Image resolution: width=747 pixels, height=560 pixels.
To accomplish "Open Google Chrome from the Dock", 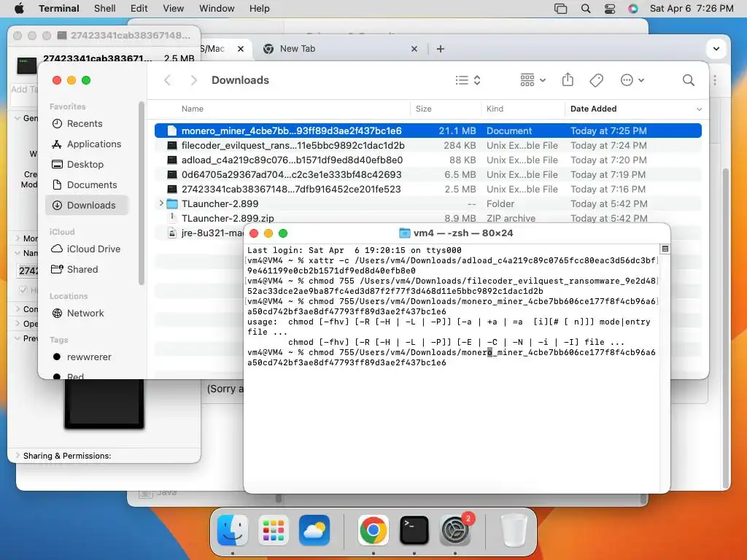I will point(373,530).
